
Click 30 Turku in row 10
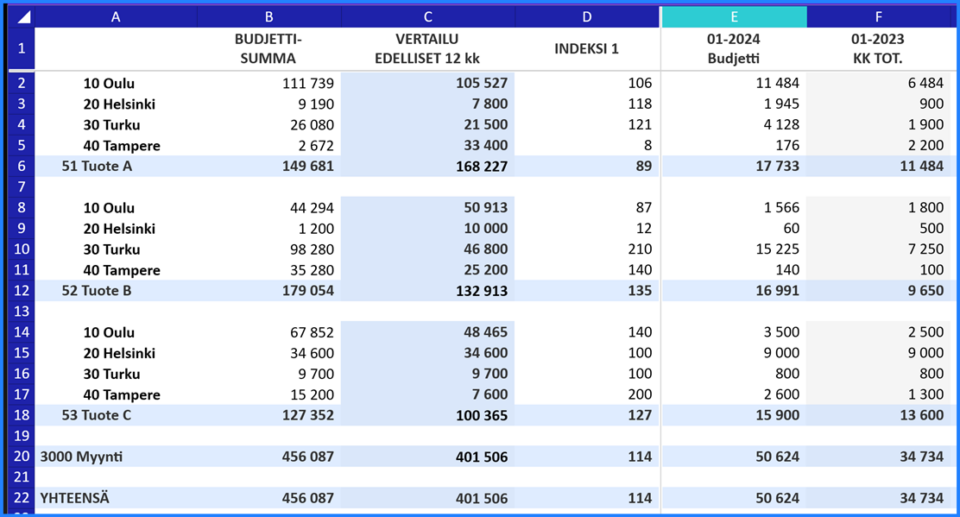[116, 249]
